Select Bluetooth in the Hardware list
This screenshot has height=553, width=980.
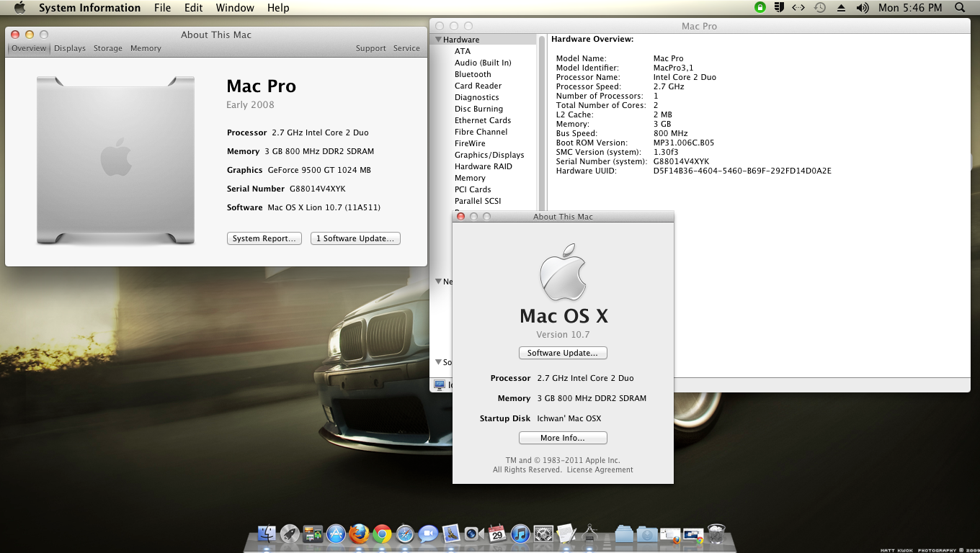(x=473, y=74)
